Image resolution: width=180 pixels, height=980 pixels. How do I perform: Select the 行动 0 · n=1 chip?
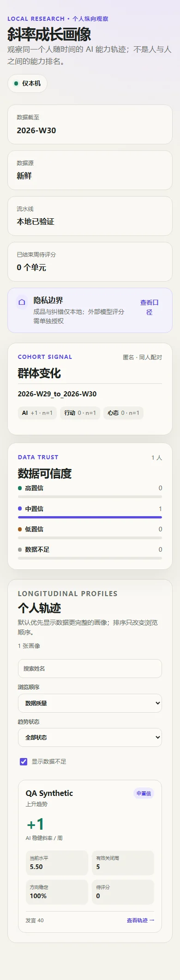tap(80, 413)
